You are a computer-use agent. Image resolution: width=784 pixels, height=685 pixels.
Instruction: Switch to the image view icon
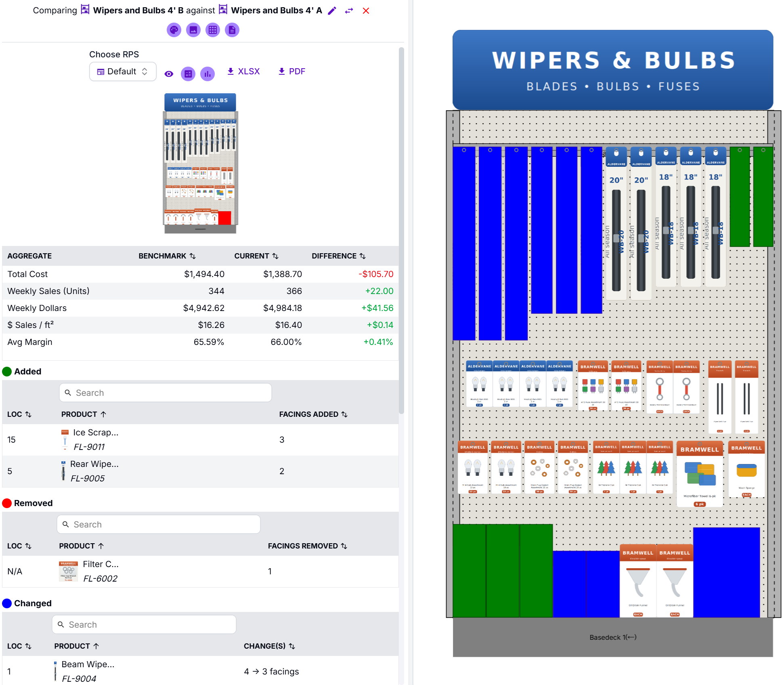click(193, 30)
